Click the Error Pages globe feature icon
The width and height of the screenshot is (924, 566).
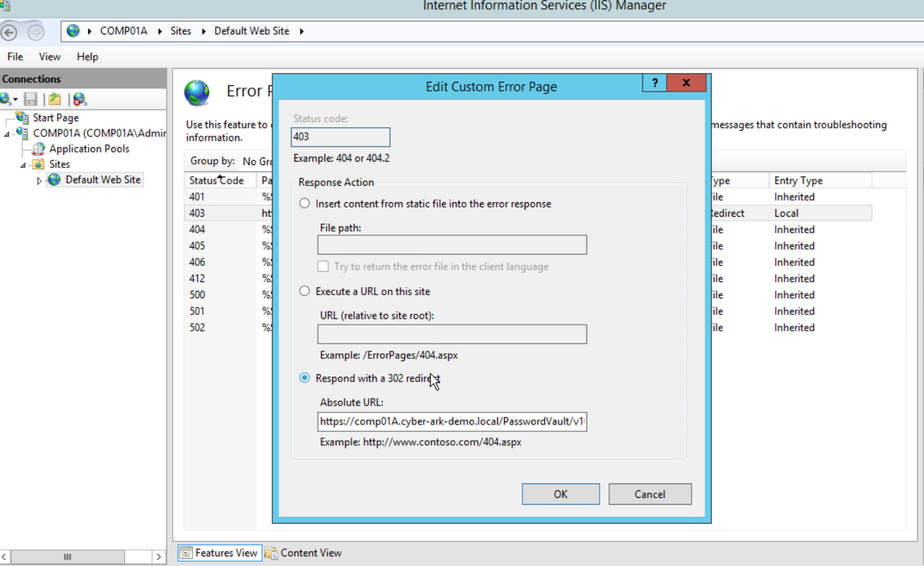(195, 92)
